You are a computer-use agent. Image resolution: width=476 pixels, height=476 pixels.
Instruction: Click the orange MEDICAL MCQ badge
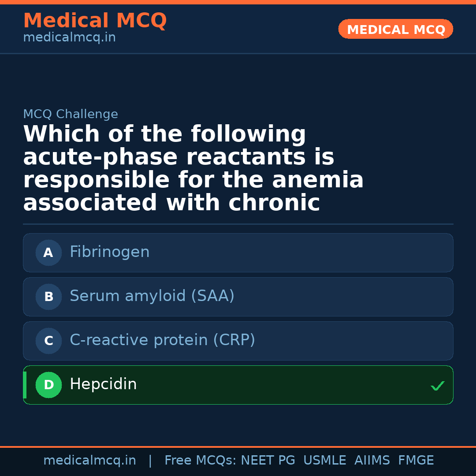[395, 29]
